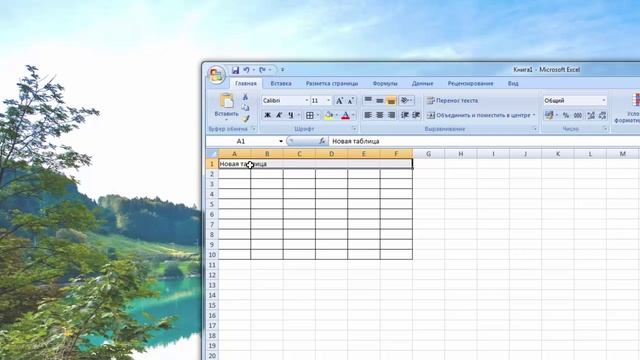
Task: Increase font size with large A
Action: coord(339,101)
